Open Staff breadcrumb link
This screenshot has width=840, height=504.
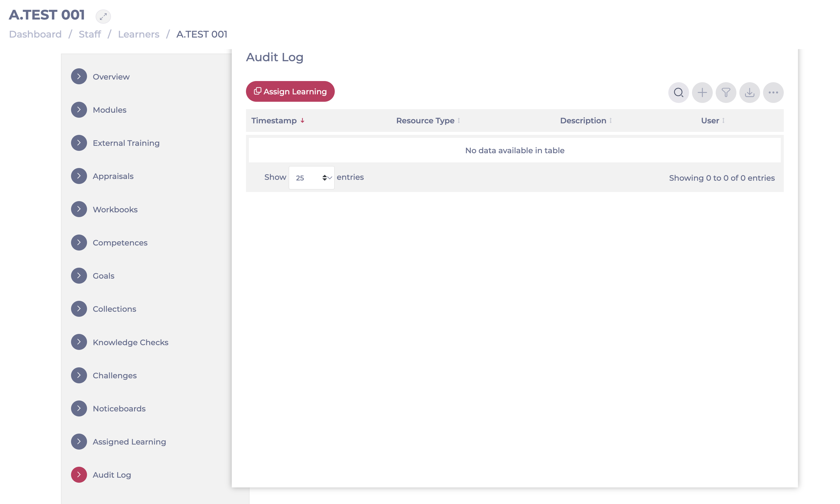(90, 34)
